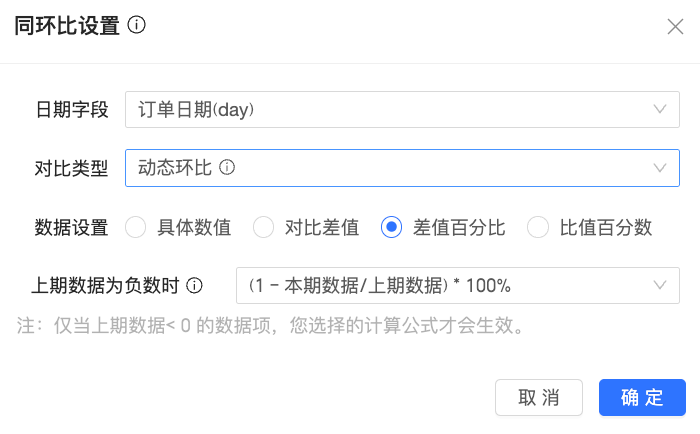Click the 具体数值 option label

[194, 227]
